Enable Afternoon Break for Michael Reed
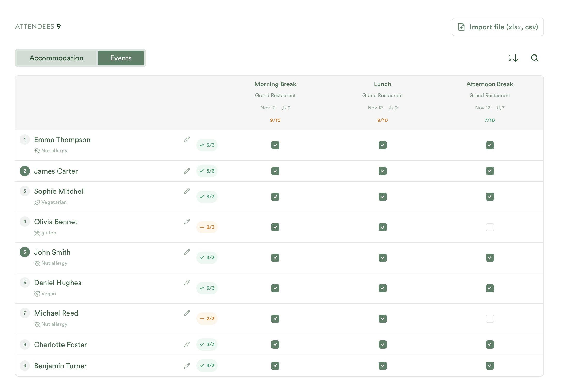 click(x=490, y=319)
